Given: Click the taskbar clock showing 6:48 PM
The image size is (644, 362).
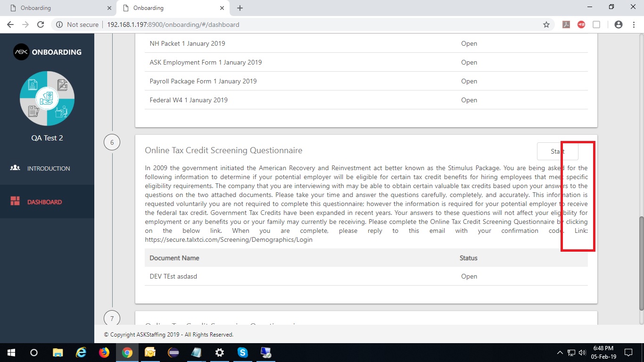Looking at the screenshot, I should click(603, 353).
